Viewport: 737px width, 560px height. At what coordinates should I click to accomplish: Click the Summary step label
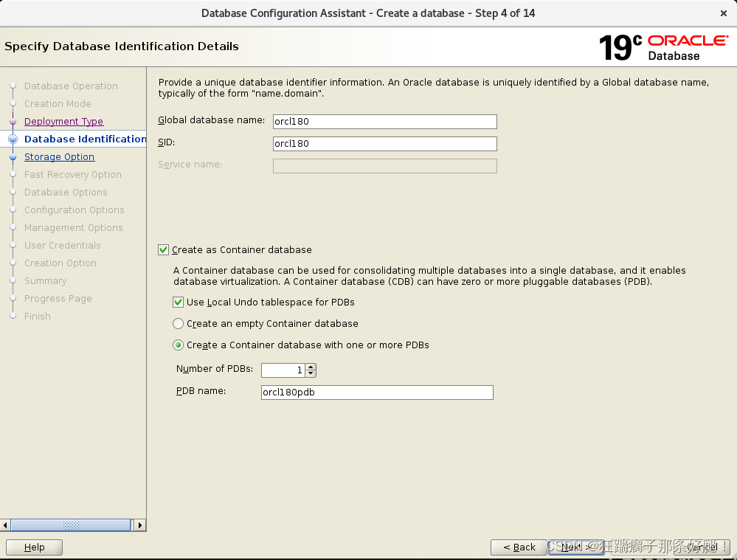tap(46, 280)
